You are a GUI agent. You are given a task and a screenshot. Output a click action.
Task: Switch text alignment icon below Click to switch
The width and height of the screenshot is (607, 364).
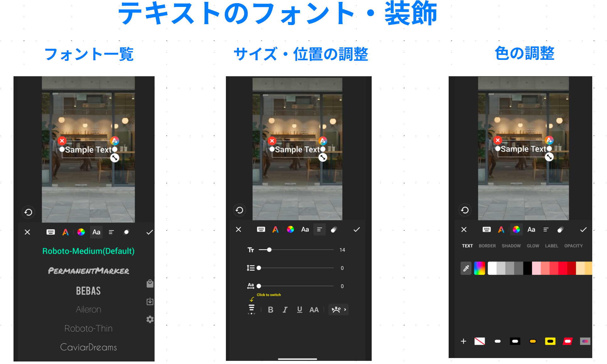(251, 309)
